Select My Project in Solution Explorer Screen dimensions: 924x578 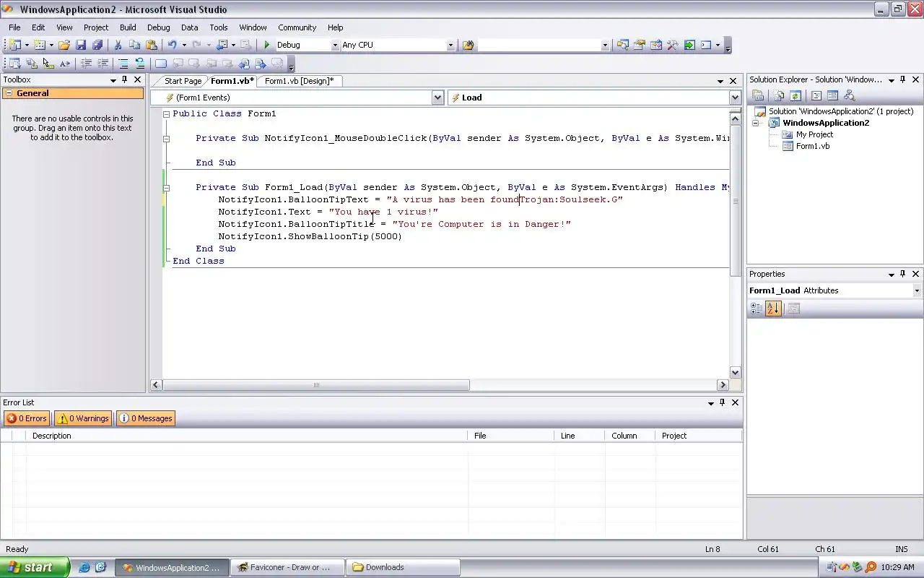[814, 134]
